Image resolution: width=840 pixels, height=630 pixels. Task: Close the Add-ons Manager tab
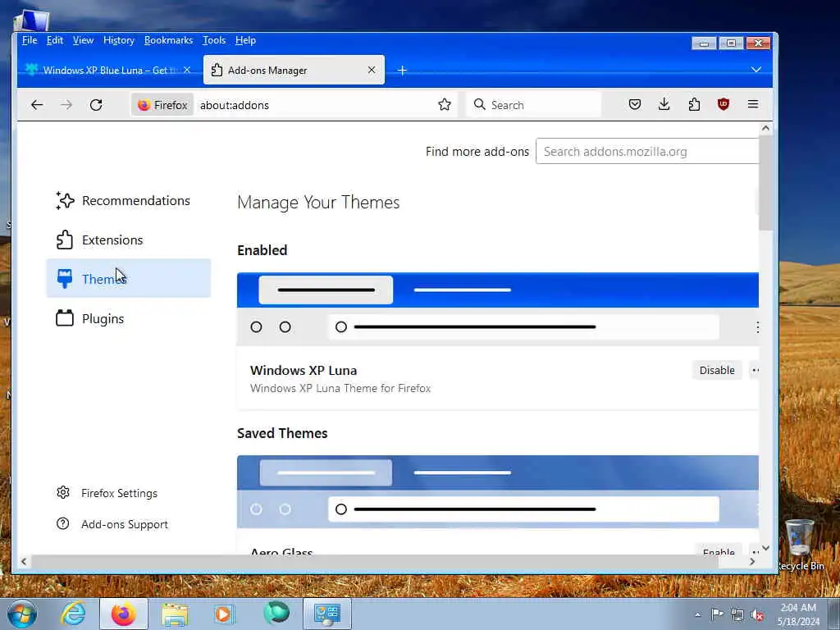pyautogui.click(x=372, y=71)
